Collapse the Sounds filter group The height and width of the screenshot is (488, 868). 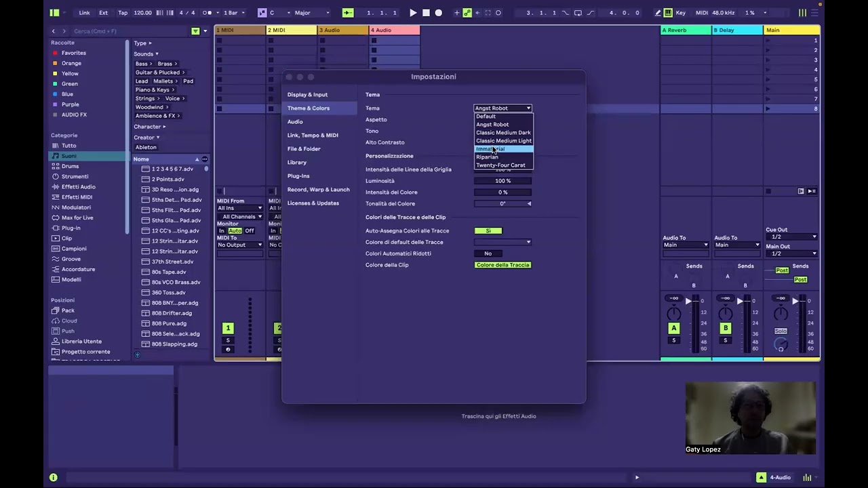pyautogui.click(x=146, y=54)
